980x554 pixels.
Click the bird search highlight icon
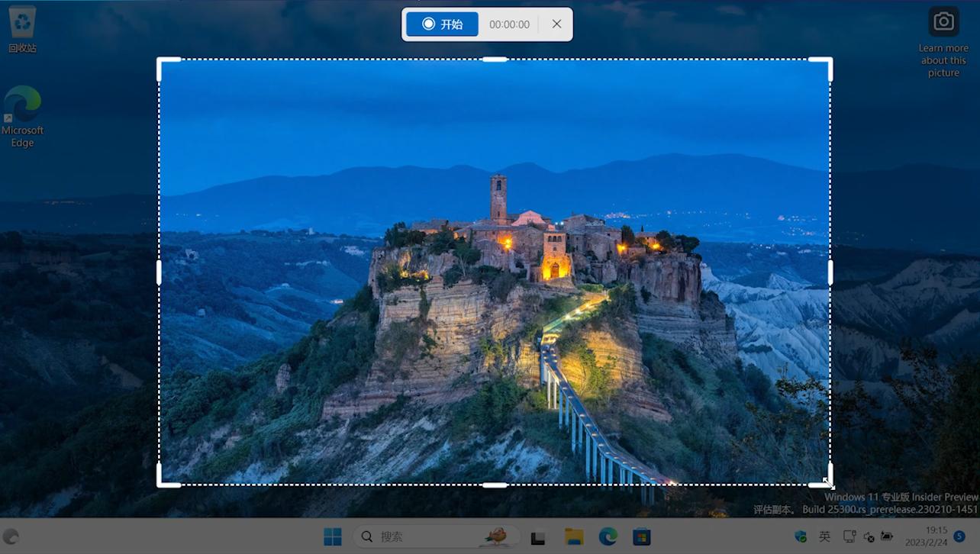(x=496, y=536)
